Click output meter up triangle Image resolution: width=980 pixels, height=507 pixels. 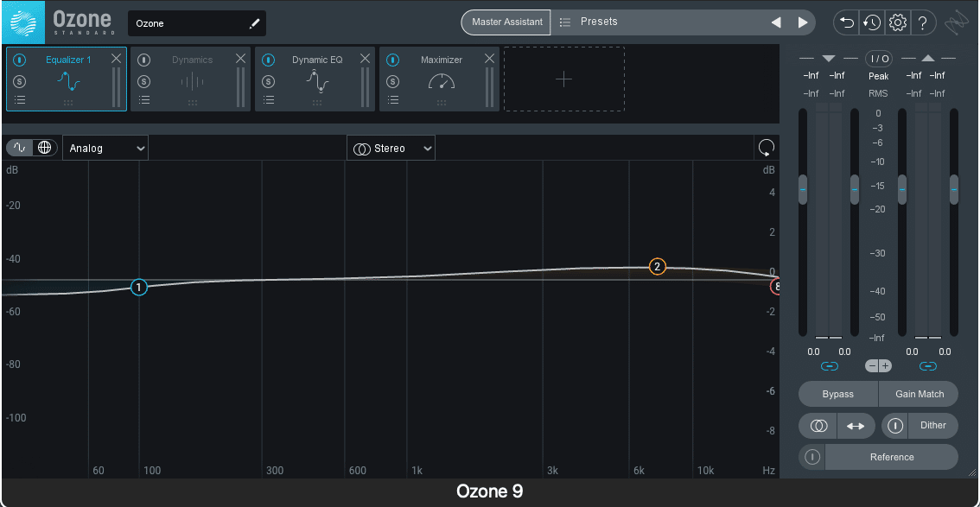[928, 59]
